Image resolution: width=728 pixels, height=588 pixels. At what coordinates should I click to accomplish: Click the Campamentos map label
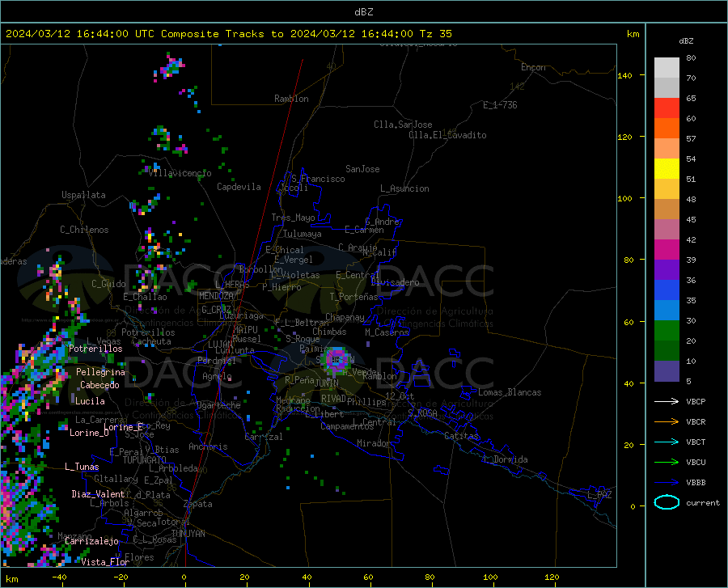347,426
